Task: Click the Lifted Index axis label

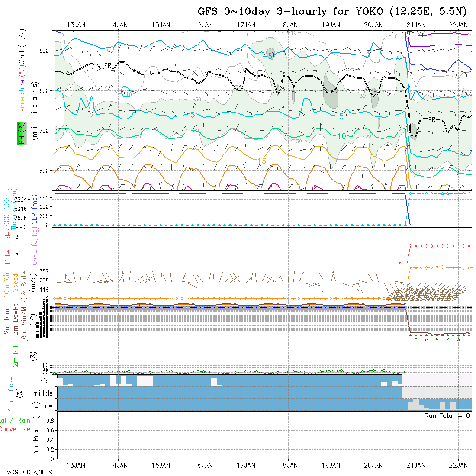Action: [8, 247]
